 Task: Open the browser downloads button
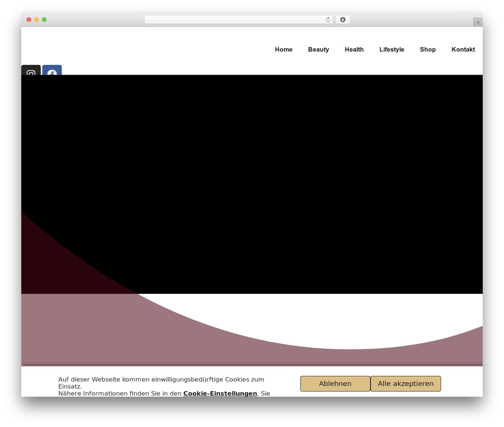point(343,20)
